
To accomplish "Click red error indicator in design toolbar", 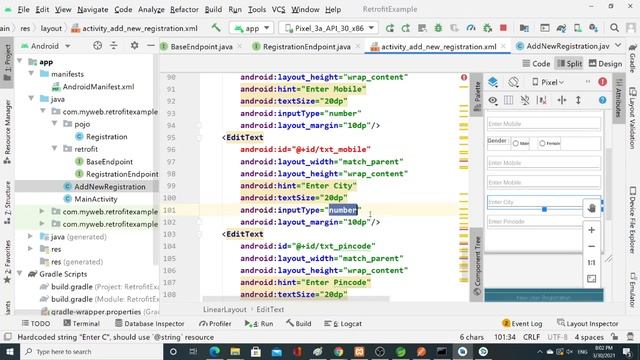I will point(602,82).
